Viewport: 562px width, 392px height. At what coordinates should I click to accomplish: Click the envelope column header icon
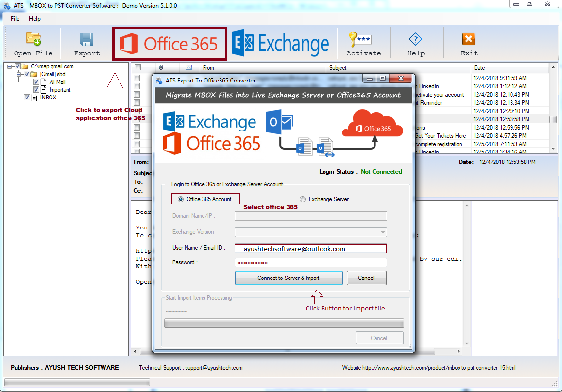(x=188, y=67)
